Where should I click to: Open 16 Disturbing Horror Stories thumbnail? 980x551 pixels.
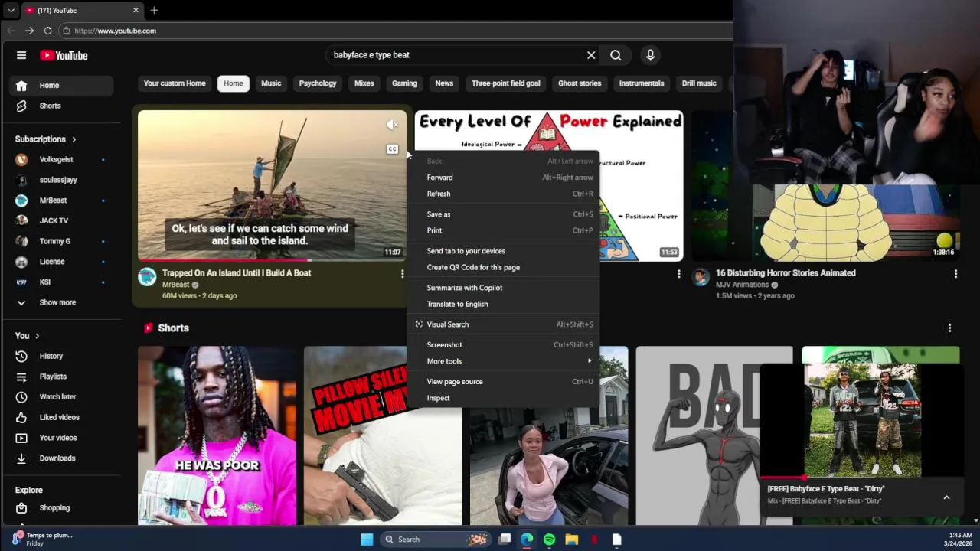(825, 185)
